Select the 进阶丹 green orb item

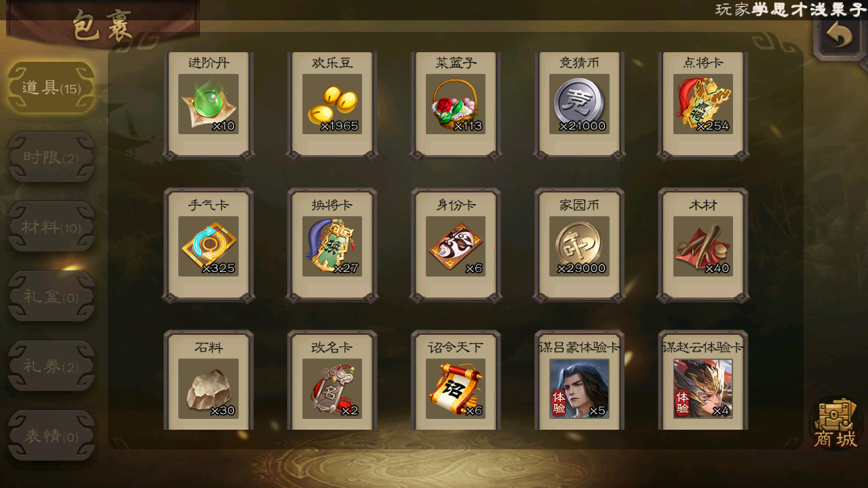[x=208, y=104]
